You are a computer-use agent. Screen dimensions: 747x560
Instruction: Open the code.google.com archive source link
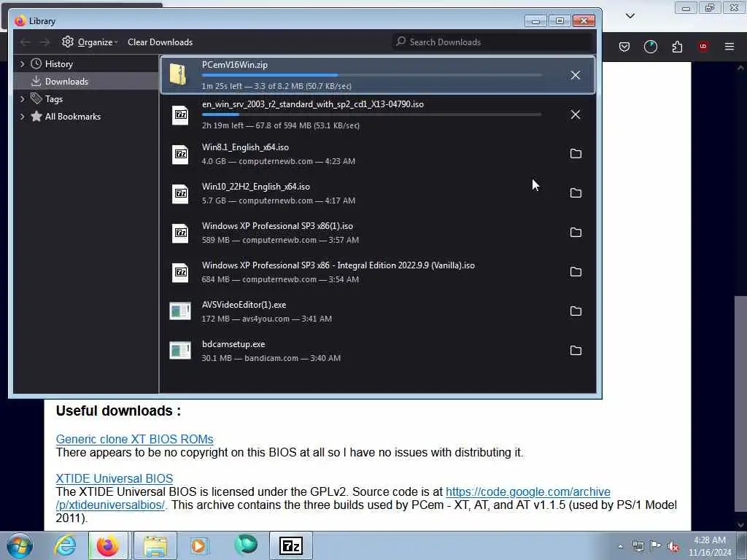(528, 492)
